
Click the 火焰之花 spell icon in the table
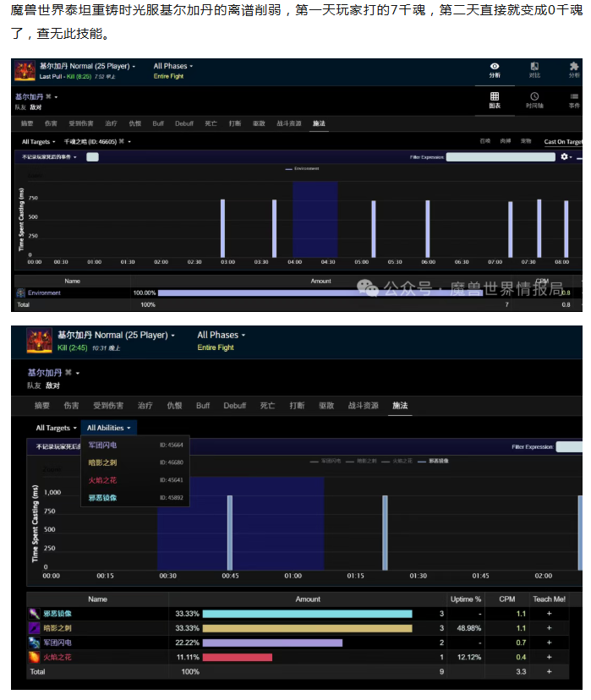pos(35,657)
